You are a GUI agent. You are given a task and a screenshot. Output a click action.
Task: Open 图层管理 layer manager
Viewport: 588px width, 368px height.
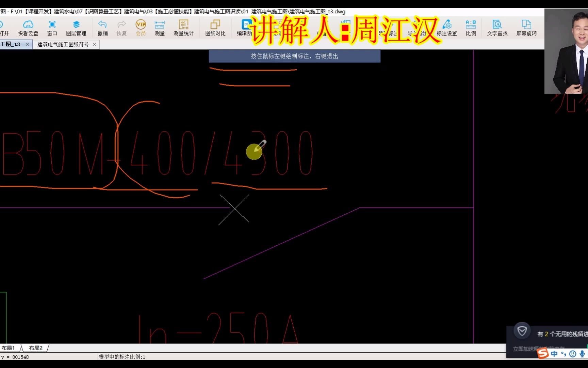pyautogui.click(x=76, y=28)
